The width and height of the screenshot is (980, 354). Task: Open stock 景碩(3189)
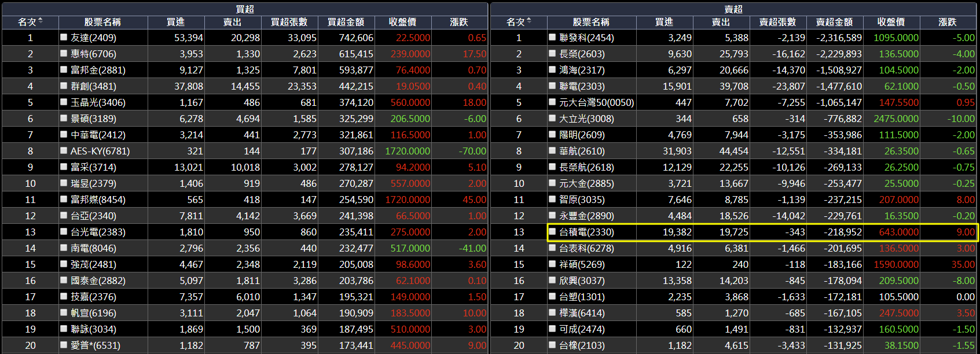pos(93,119)
